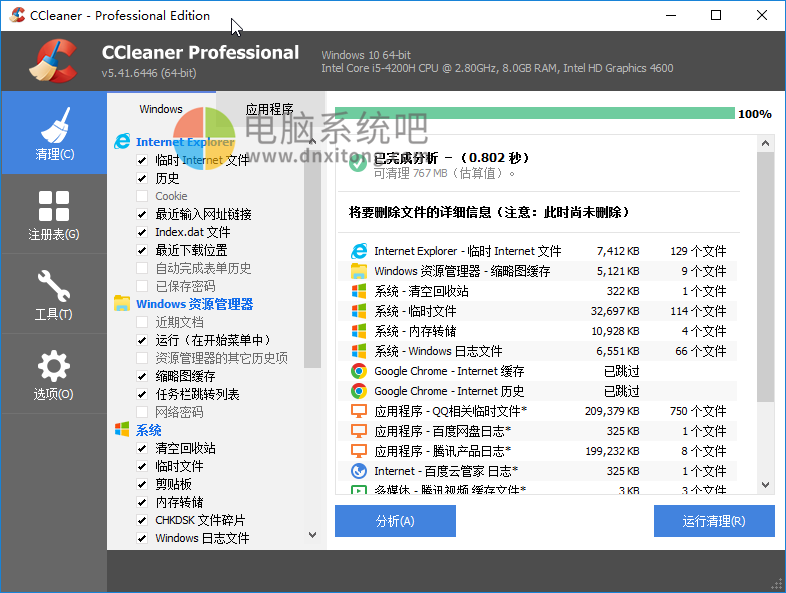Click the results list vertical scrollbar thumb
The image size is (786, 593).
click(765, 277)
